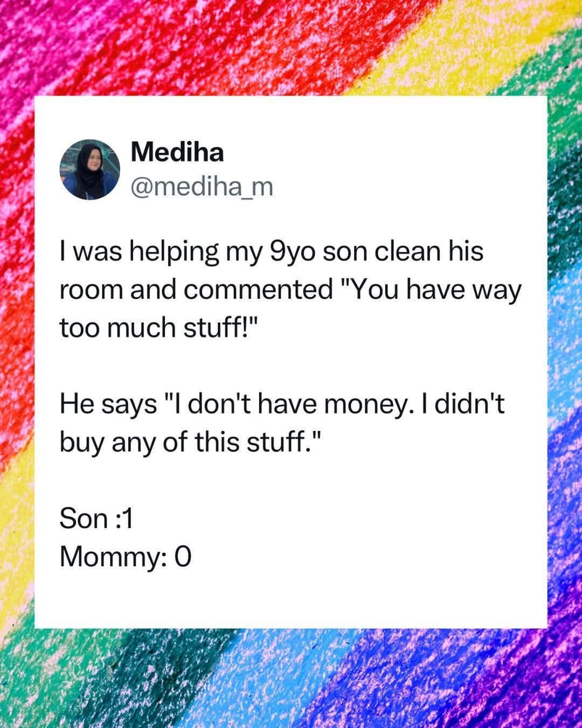Image resolution: width=582 pixels, height=728 pixels.
Task: Click the line "I was helping my 9yo son"
Action: (x=272, y=252)
